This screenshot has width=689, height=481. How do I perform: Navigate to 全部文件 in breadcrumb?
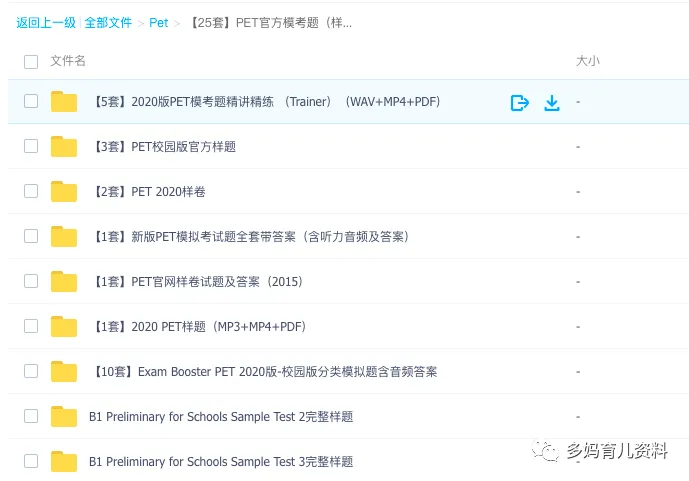[x=108, y=22]
